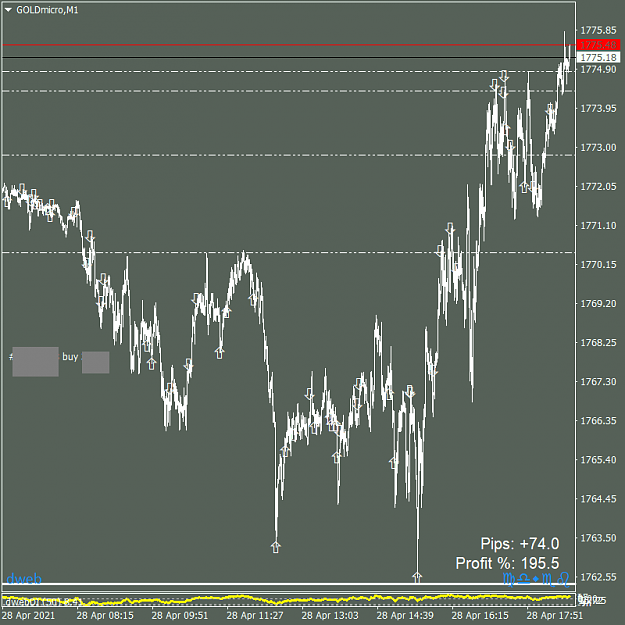Screen dimensions: 625x625
Task: Select the black horizontal line at 1775.18
Action: coord(289,58)
